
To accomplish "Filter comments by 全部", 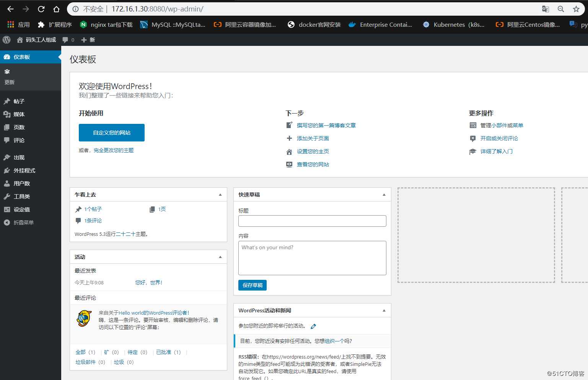I will coord(80,352).
